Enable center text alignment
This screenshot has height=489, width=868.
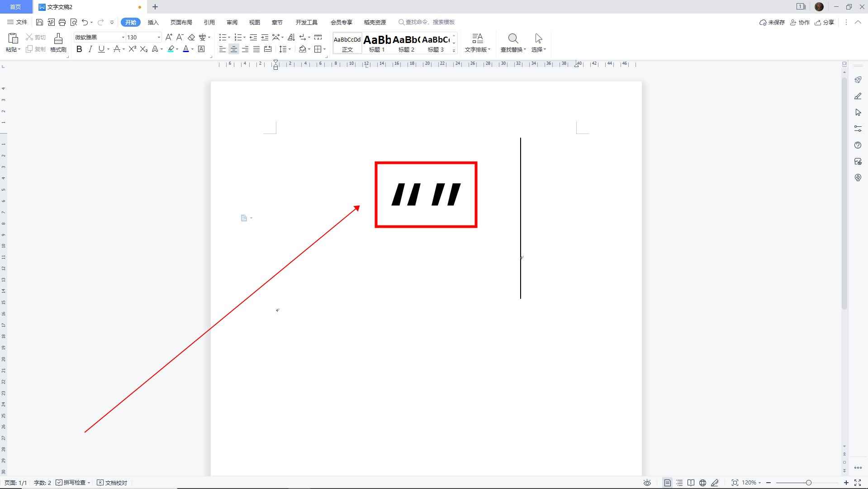(x=234, y=49)
